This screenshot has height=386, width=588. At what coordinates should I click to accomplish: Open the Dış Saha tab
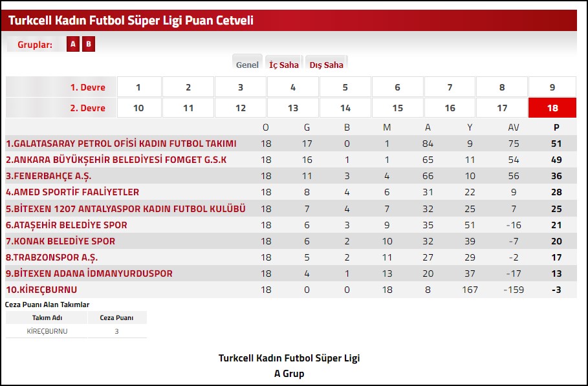[x=326, y=65]
